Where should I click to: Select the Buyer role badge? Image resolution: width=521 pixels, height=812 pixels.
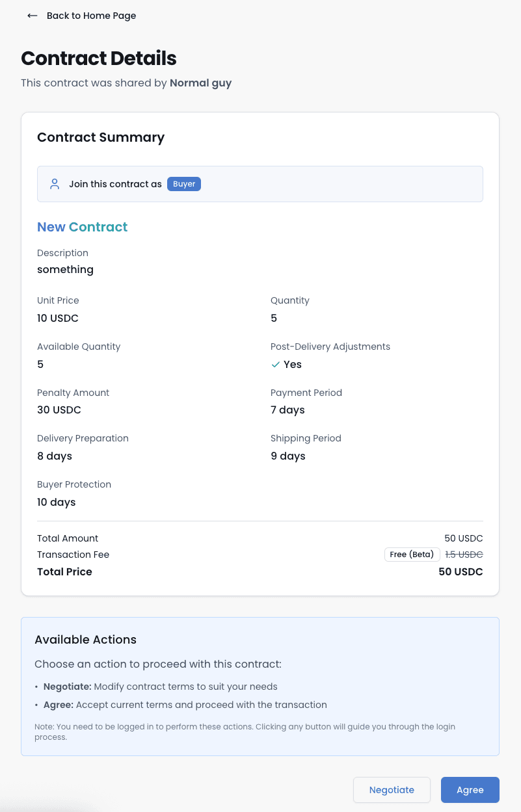click(184, 183)
